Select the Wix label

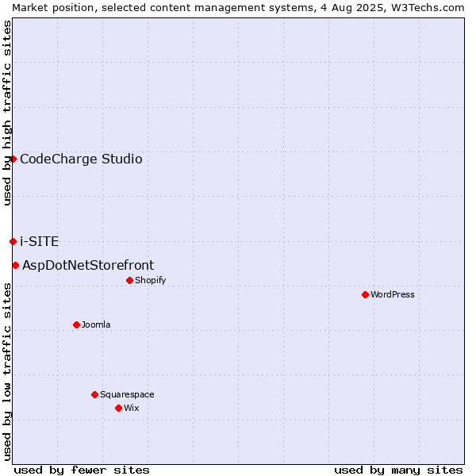pos(132,408)
